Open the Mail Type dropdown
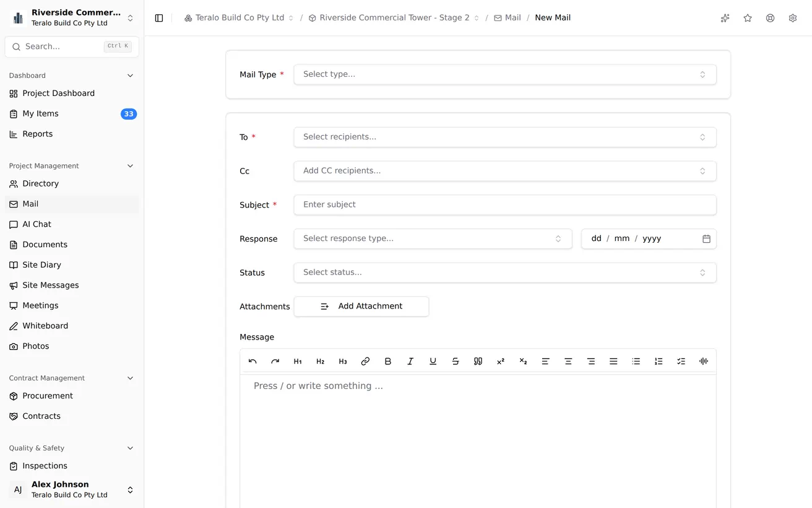 point(505,74)
